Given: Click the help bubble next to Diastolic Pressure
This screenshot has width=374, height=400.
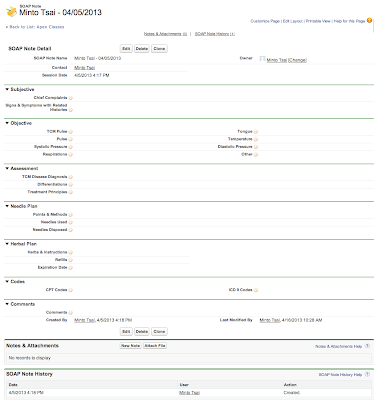Looking at the screenshot, I should coord(256,147).
